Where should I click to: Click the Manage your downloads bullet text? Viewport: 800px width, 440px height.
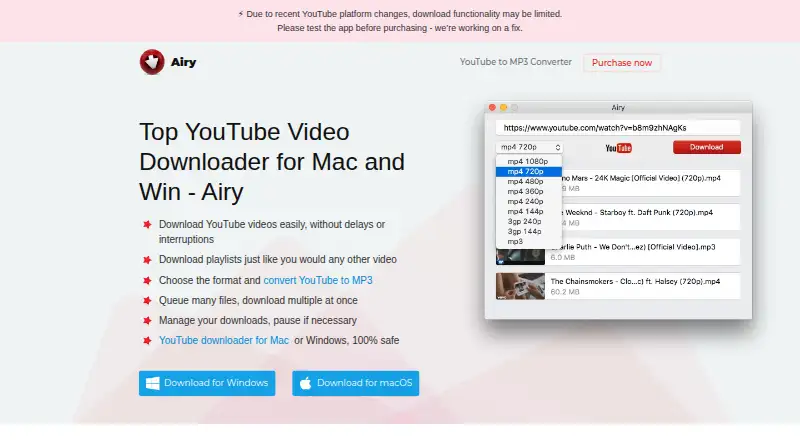tap(258, 320)
